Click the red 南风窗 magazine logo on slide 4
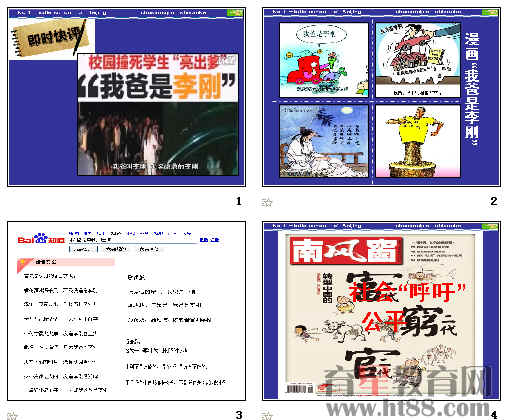 347,251
